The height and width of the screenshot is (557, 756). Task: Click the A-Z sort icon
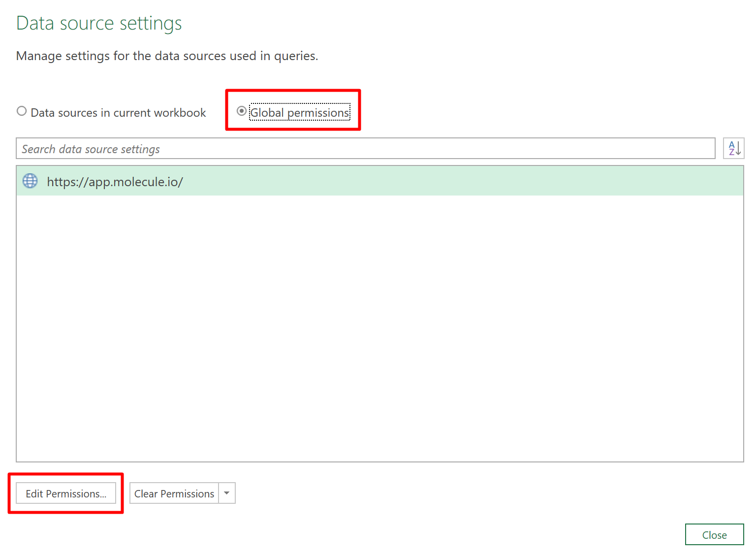click(734, 148)
